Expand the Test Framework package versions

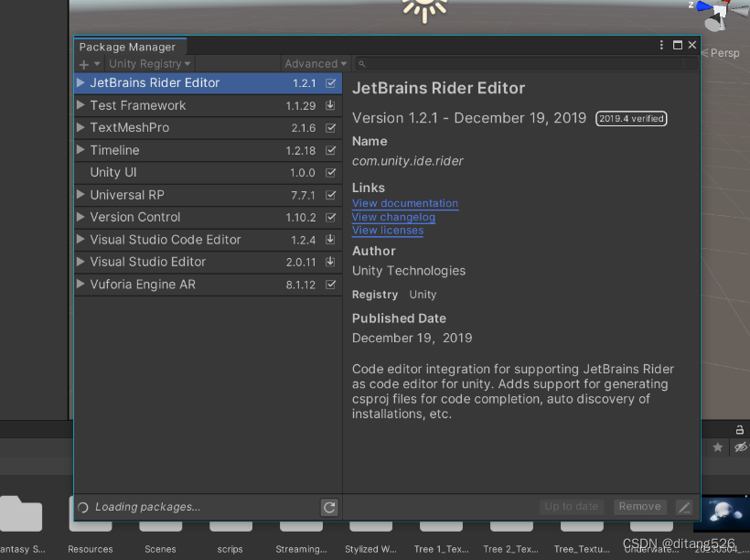click(80, 105)
